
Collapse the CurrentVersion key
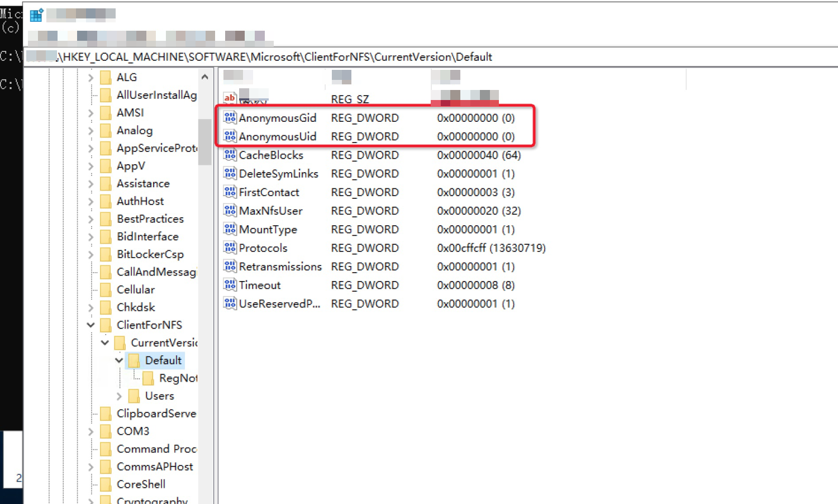tap(104, 343)
